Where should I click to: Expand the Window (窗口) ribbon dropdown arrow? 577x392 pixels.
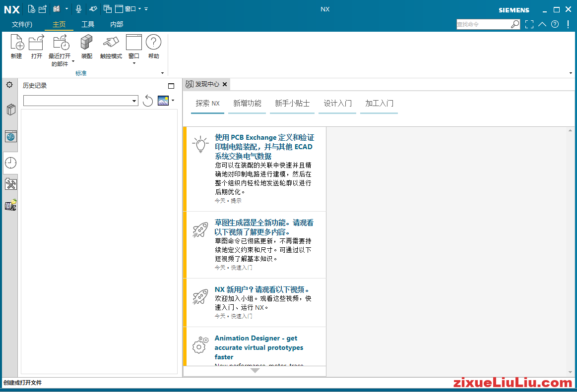(x=134, y=63)
